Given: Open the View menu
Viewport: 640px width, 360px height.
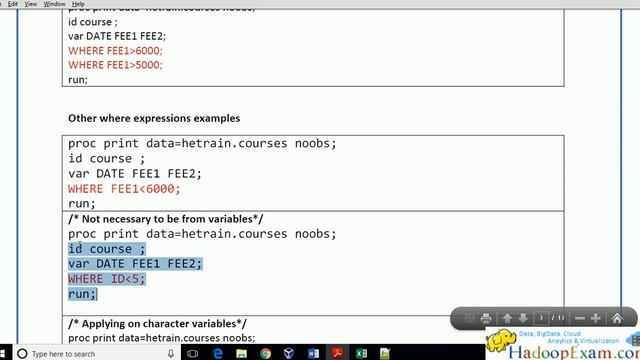Looking at the screenshot, I should 30,4.
